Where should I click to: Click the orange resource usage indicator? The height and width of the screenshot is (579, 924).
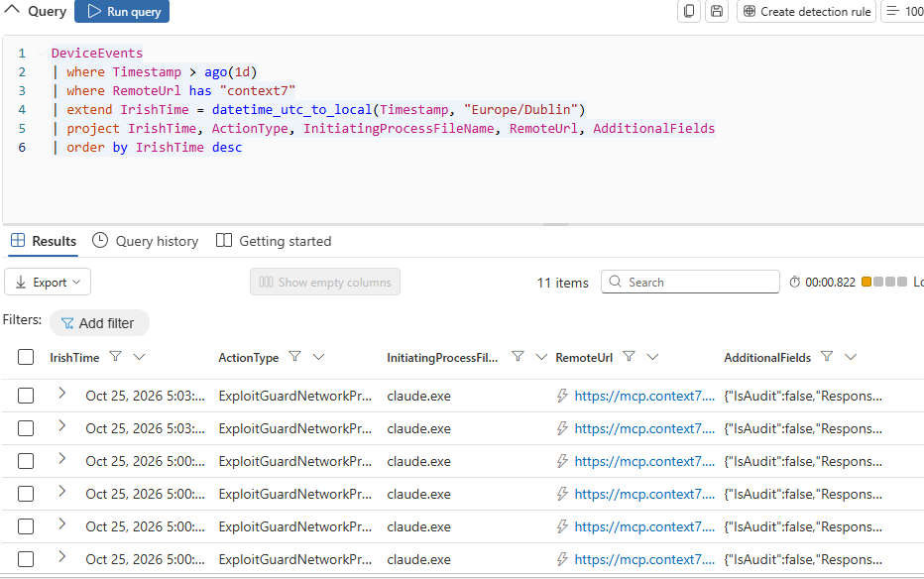point(866,282)
